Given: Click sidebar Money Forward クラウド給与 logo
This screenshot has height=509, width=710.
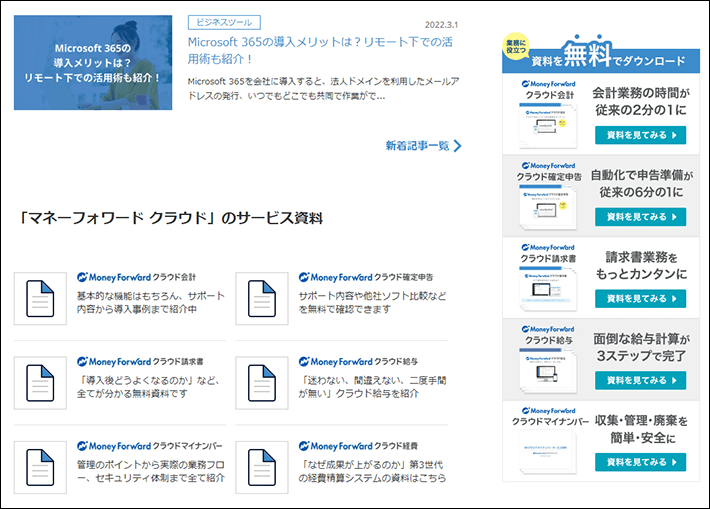Looking at the screenshot, I should coord(548,335).
